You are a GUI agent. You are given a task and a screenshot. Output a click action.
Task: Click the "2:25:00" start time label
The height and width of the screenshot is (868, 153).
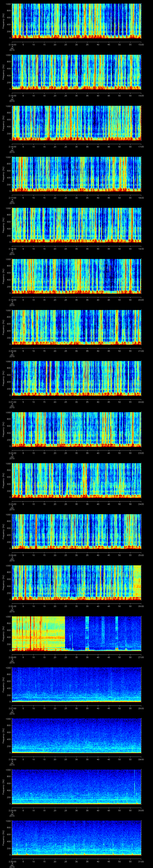click(x=12, y=606)
